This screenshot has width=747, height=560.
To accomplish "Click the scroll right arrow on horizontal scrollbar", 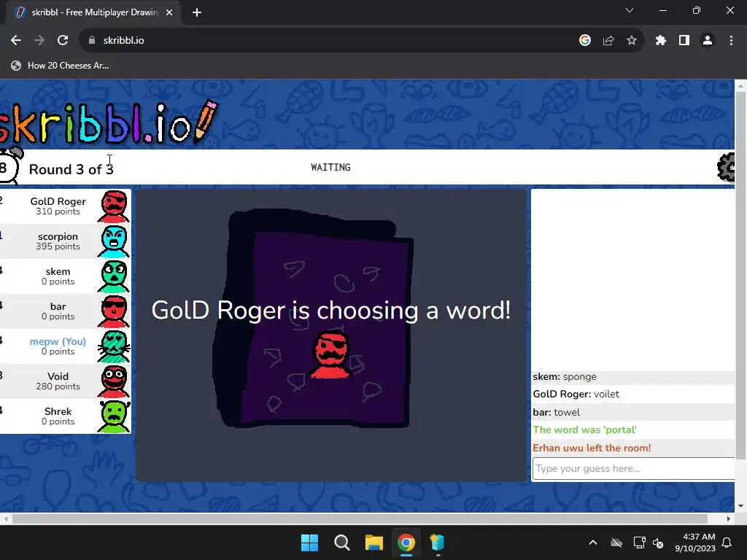I will pyautogui.click(x=729, y=518).
